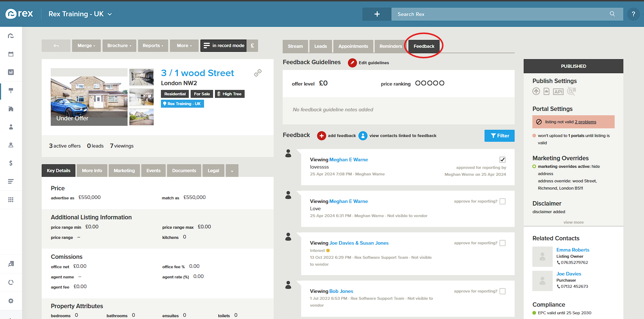
Task: Open the plus add-new button
Action: click(x=377, y=14)
